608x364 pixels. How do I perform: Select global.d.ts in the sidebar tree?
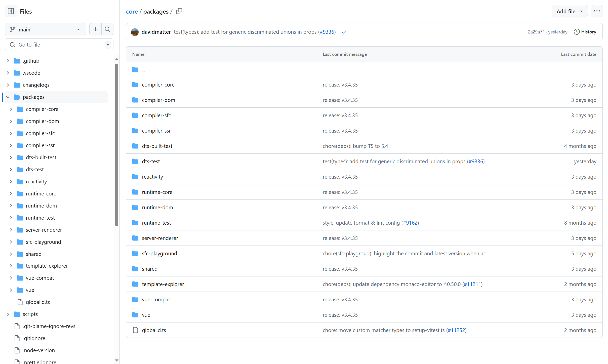tap(38, 302)
